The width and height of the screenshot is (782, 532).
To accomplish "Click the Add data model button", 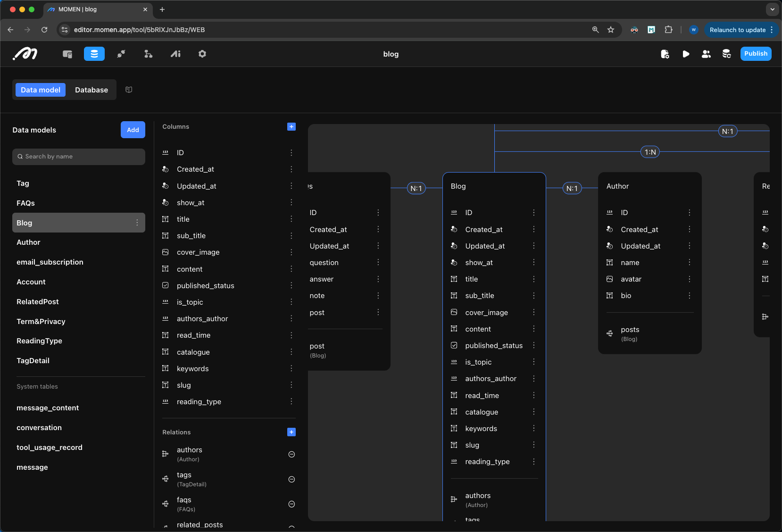I will coord(133,130).
